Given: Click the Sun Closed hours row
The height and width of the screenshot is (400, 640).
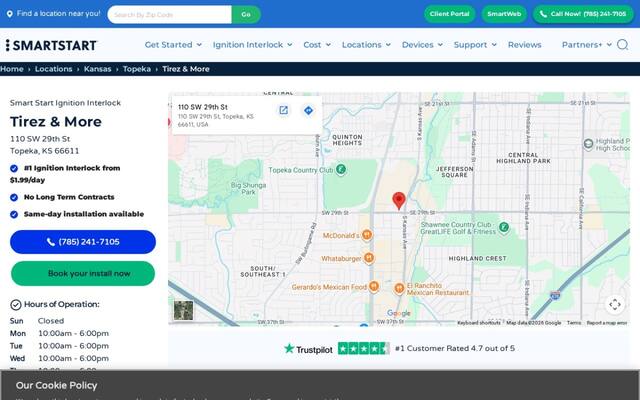Looking at the screenshot, I should coord(37,321).
